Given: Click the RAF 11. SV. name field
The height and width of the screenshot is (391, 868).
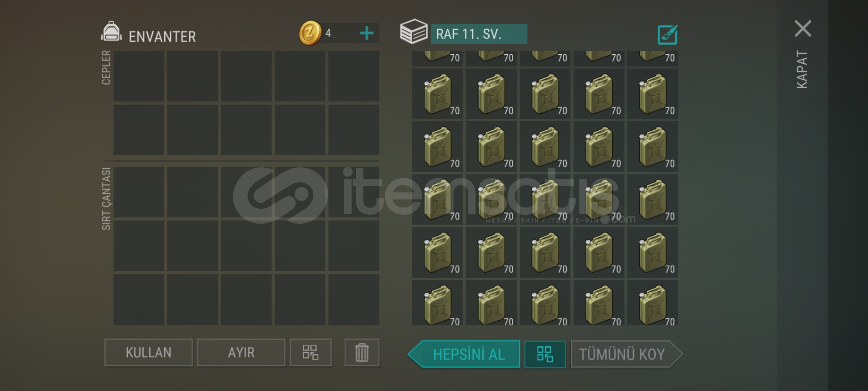Looking at the screenshot, I should tap(479, 34).
